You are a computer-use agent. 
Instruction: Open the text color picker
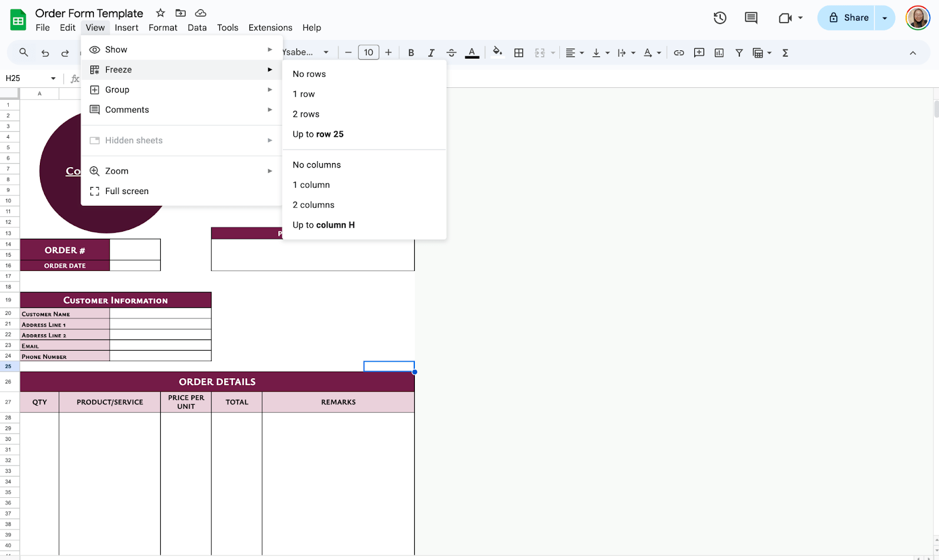coord(472,53)
